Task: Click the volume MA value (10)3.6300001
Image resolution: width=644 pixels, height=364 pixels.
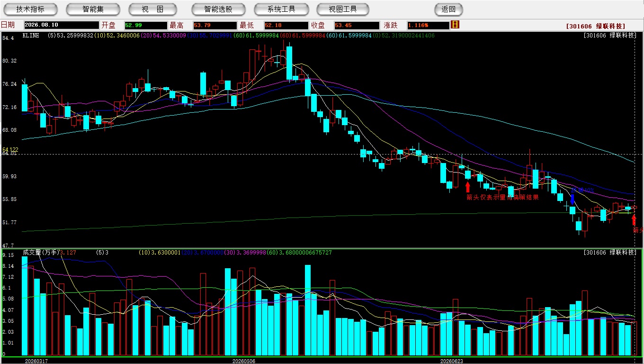Action: (x=160, y=253)
